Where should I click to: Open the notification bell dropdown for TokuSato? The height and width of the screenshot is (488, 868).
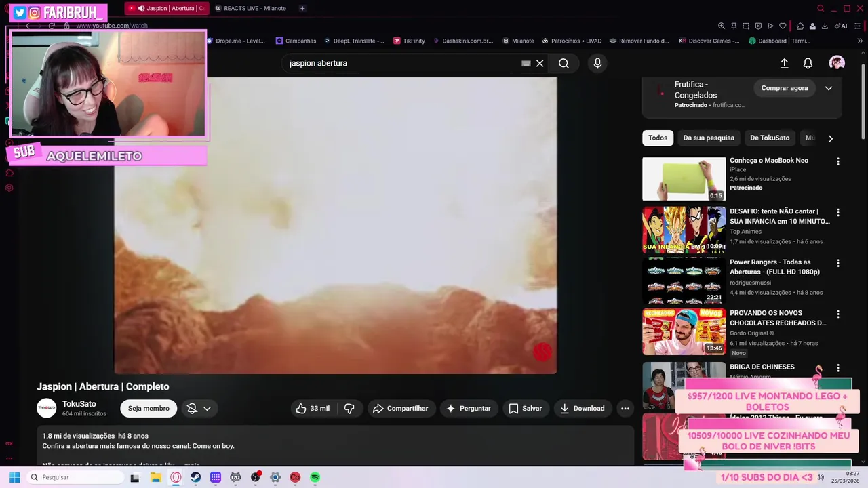coord(199,408)
